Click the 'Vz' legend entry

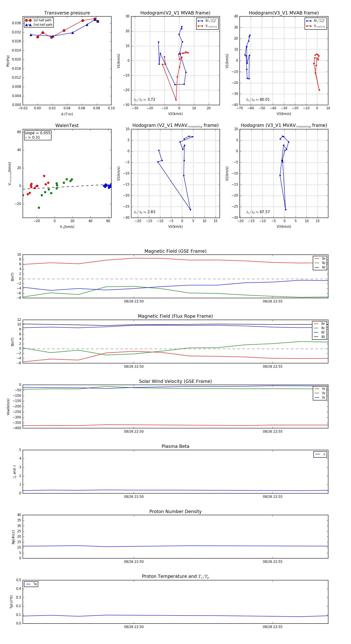click(320, 398)
